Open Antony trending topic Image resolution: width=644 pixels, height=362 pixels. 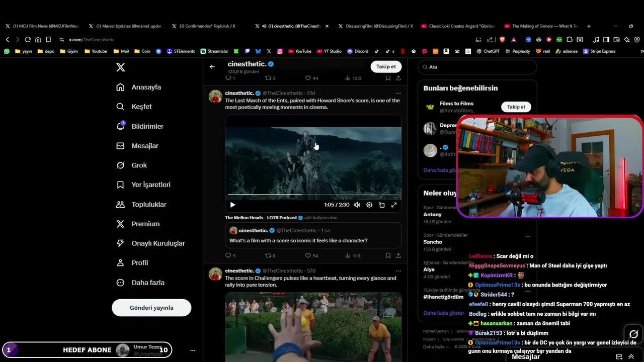tap(433, 214)
